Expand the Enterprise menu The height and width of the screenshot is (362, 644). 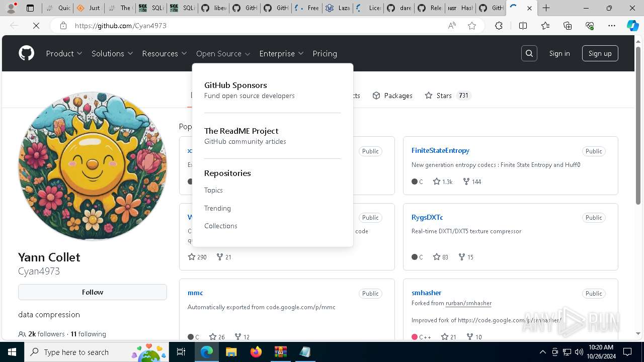tap(281, 53)
